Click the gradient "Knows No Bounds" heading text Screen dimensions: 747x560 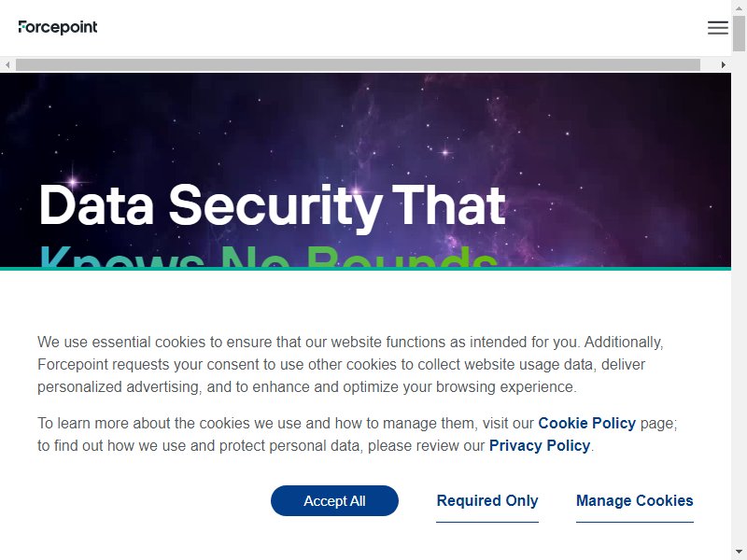[268, 256]
